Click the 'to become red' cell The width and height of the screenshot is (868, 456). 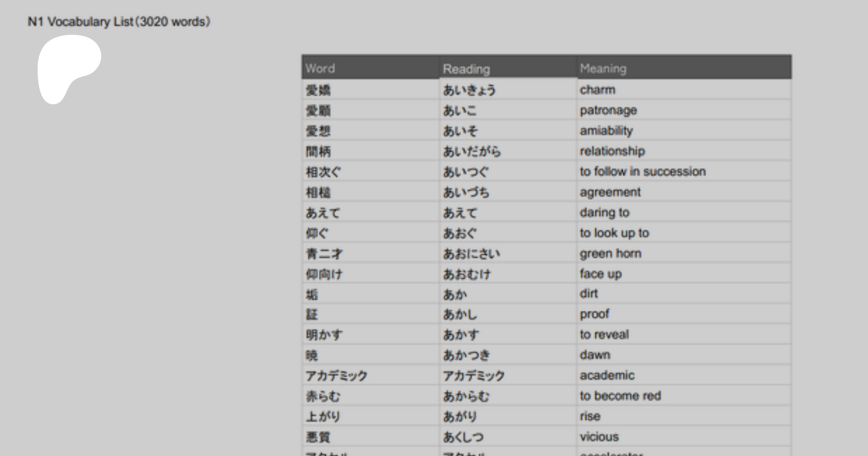click(x=620, y=396)
